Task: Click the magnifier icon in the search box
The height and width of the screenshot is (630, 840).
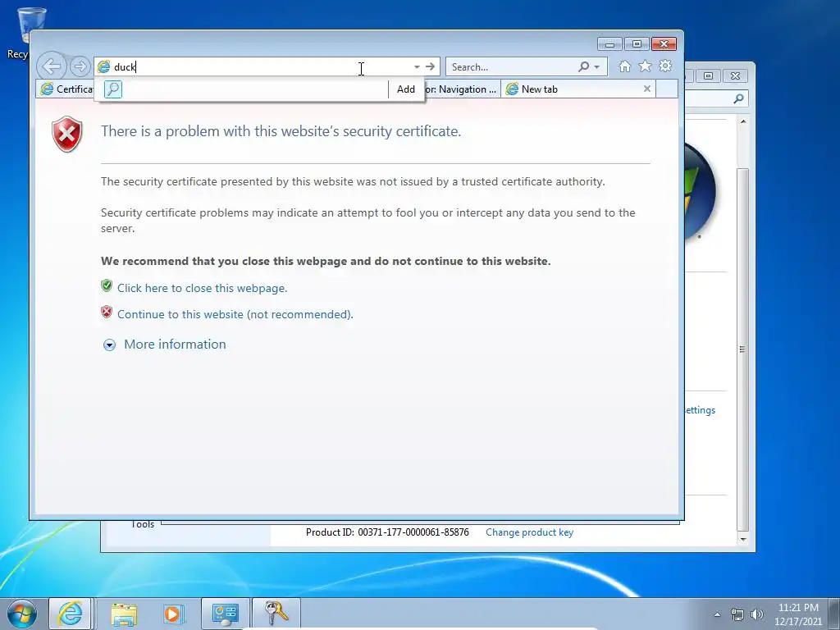Action: pyautogui.click(x=583, y=67)
